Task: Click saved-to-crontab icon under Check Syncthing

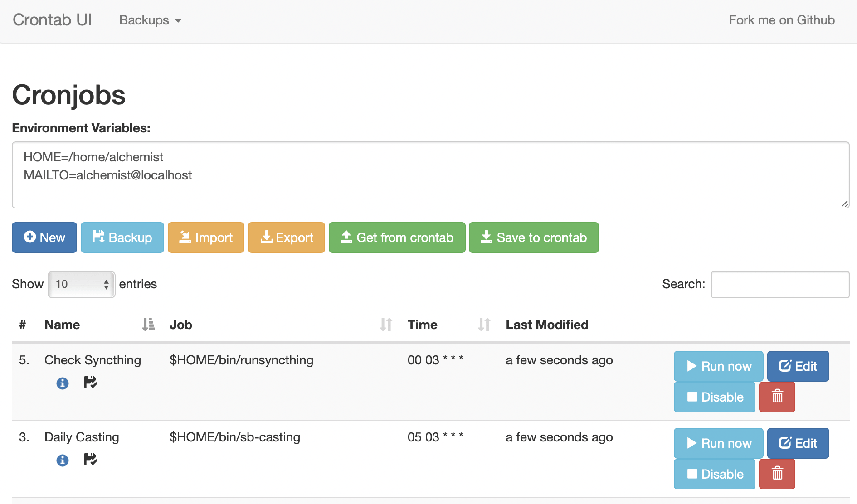Action: 91,383
